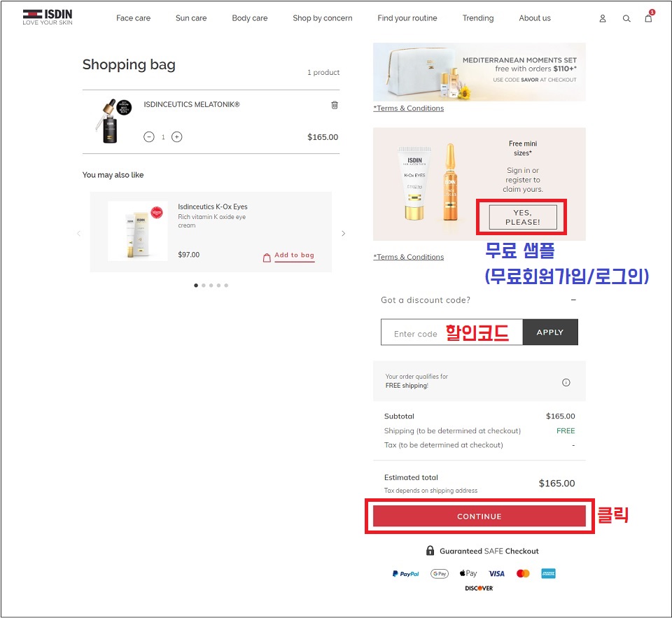This screenshot has height=618, width=672.
Task: Click the Apple Pay logo
Action: pyautogui.click(x=468, y=573)
